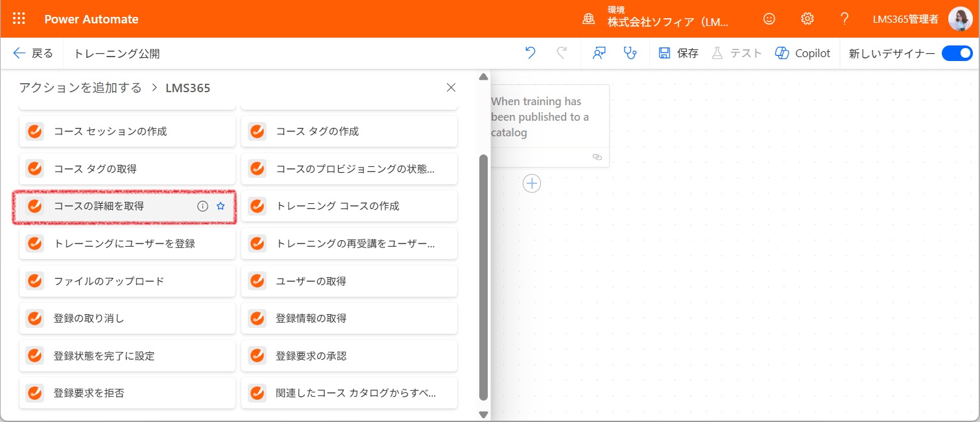
Task: Open the help question mark icon
Action: click(844, 19)
